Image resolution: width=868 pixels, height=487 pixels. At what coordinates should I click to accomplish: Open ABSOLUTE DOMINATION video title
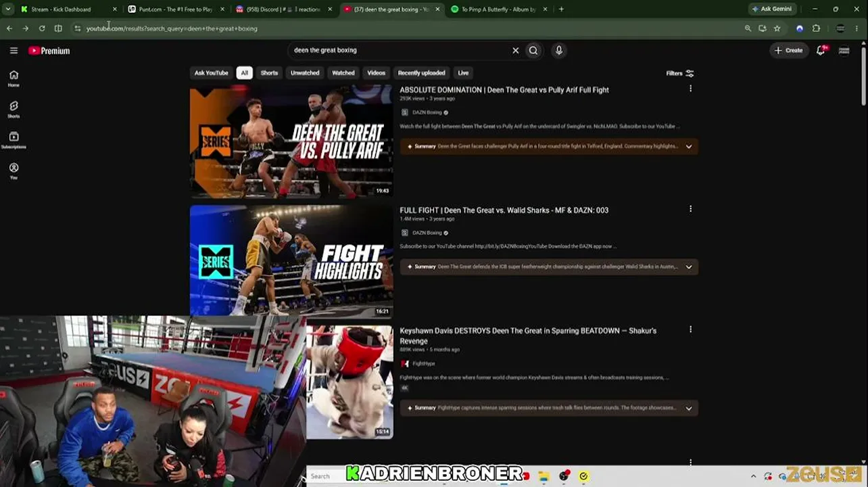pos(504,90)
